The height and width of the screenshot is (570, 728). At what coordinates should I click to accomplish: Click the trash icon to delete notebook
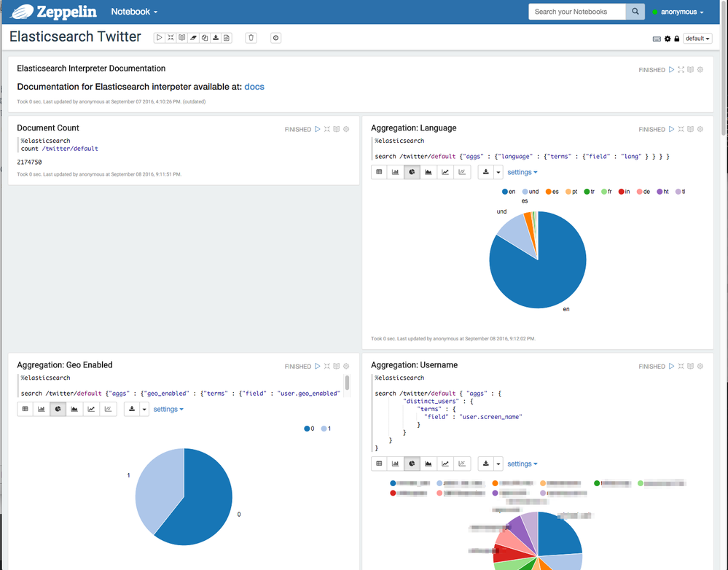pos(251,38)
